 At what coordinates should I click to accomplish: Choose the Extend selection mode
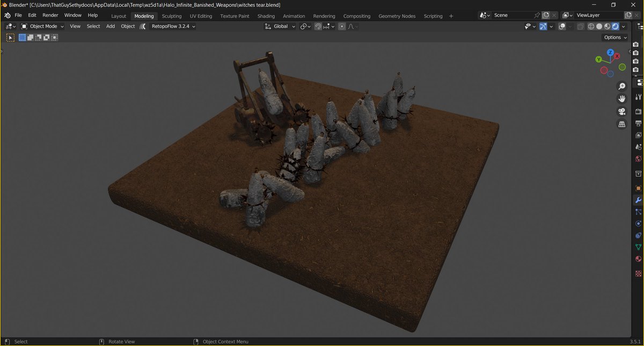tap(31, 38)
